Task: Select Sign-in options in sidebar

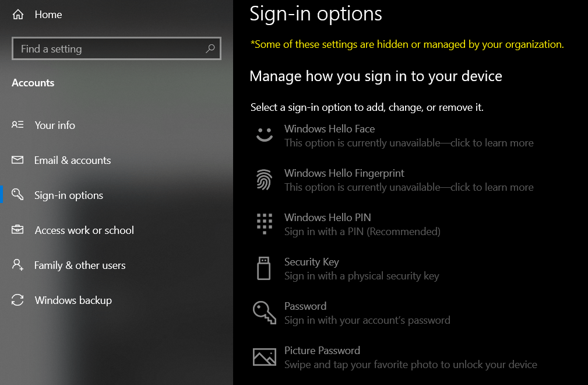Action: coord(69,195)
